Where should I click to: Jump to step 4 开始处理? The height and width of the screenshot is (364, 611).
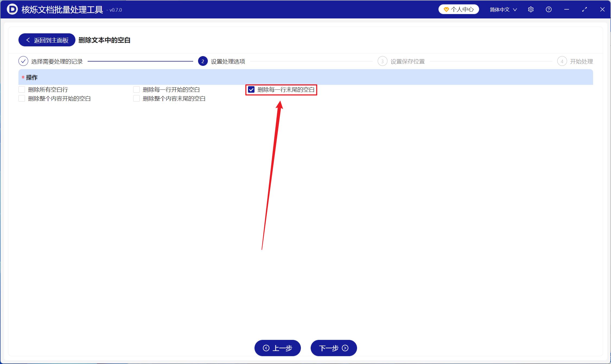click(575, 62)
